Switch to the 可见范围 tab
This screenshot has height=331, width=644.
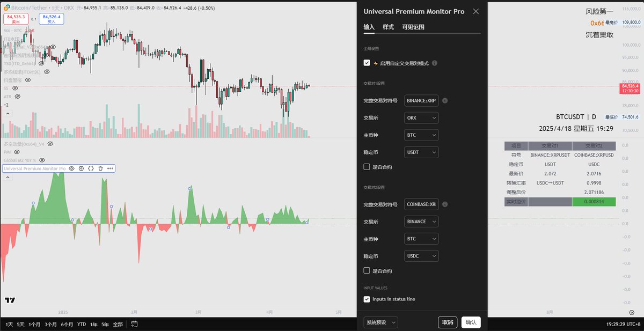(x=413, y=27)
